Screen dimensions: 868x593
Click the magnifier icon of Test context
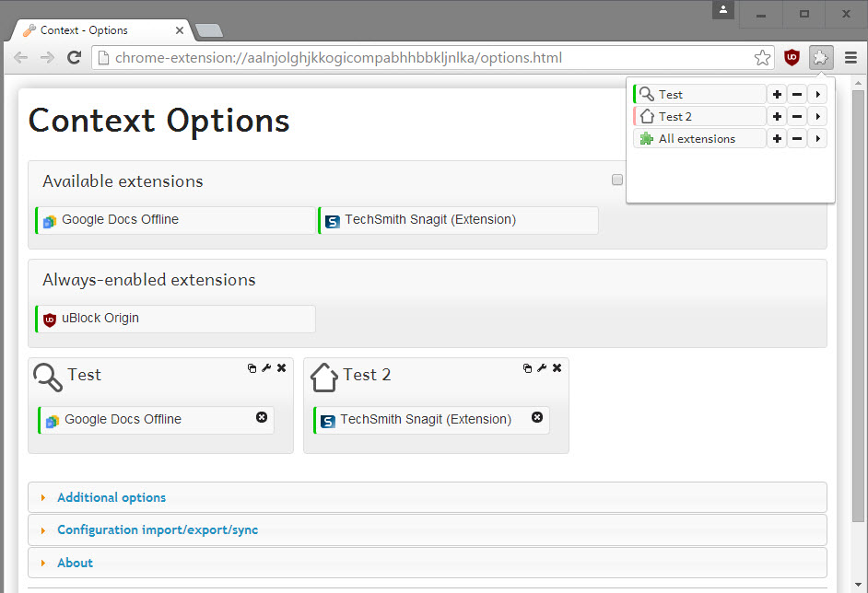[x=48, y=378]
